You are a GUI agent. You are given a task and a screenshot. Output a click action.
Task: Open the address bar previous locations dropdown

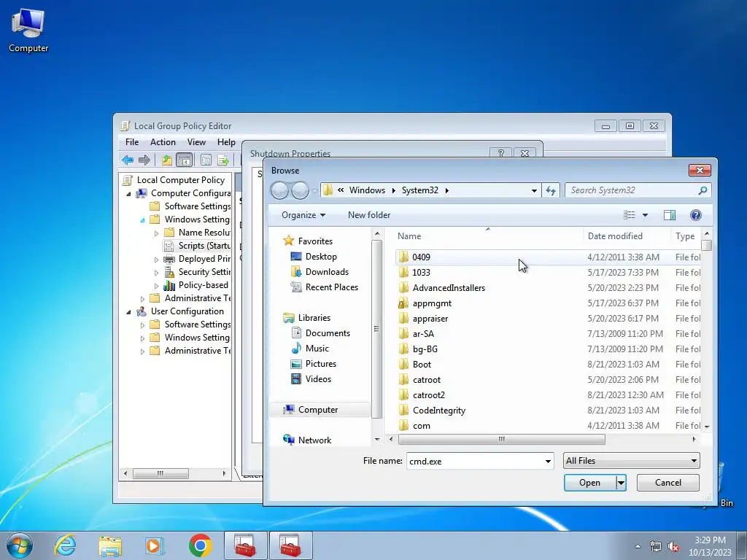[534, 190]
